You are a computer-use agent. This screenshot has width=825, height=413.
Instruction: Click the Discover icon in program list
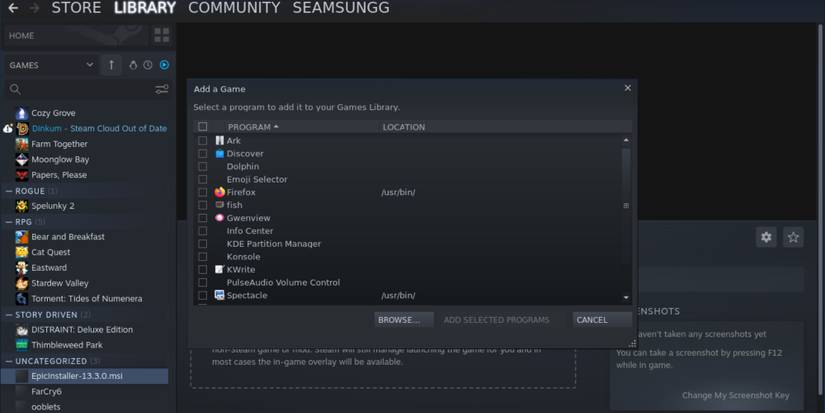pos(219,154)
